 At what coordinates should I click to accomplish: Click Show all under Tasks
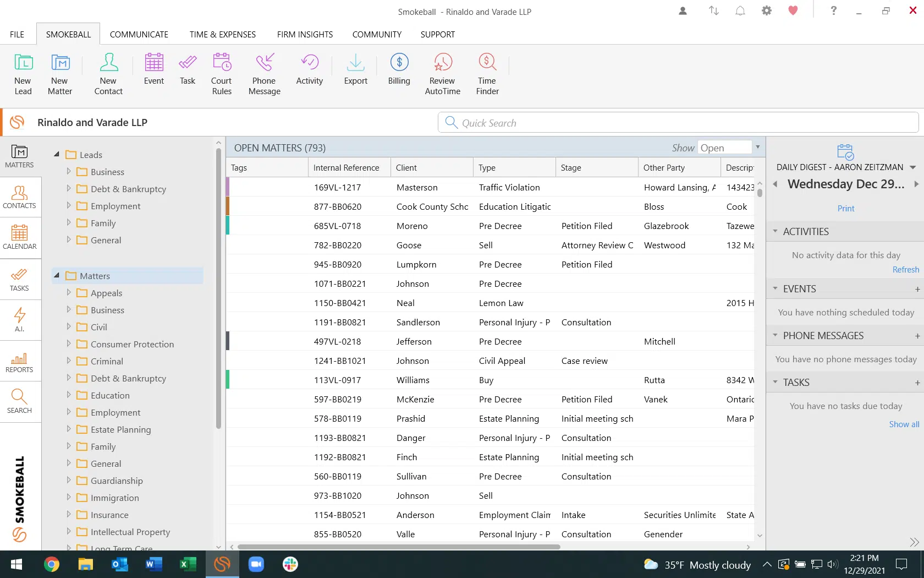(904, 424)
